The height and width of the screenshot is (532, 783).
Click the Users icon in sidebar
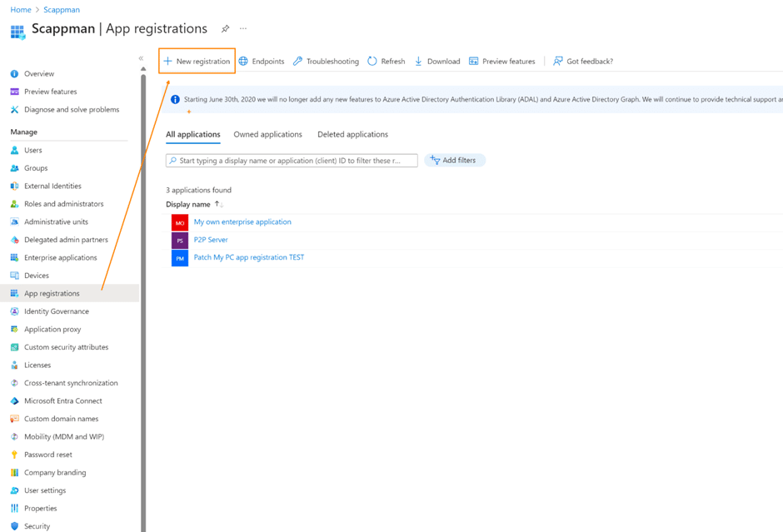(14, 150)
